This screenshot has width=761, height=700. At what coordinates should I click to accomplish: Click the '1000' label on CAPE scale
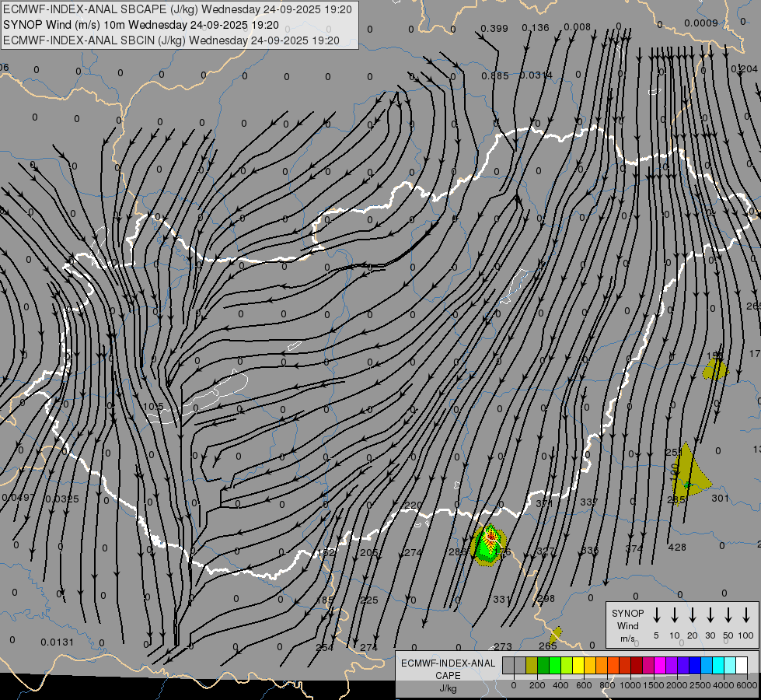(x=630, y=685)
